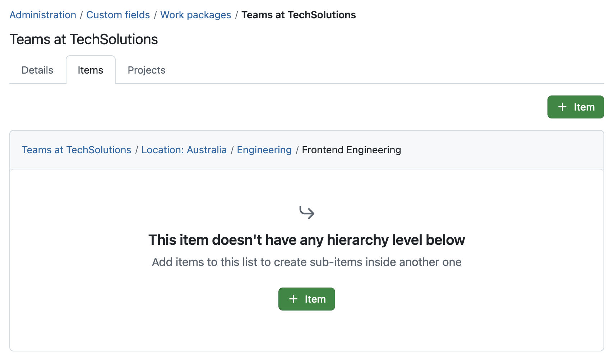This screenshot has height=364, width=615.
Task: Click the plus icon inside the centered Item button
Action: 293,299
